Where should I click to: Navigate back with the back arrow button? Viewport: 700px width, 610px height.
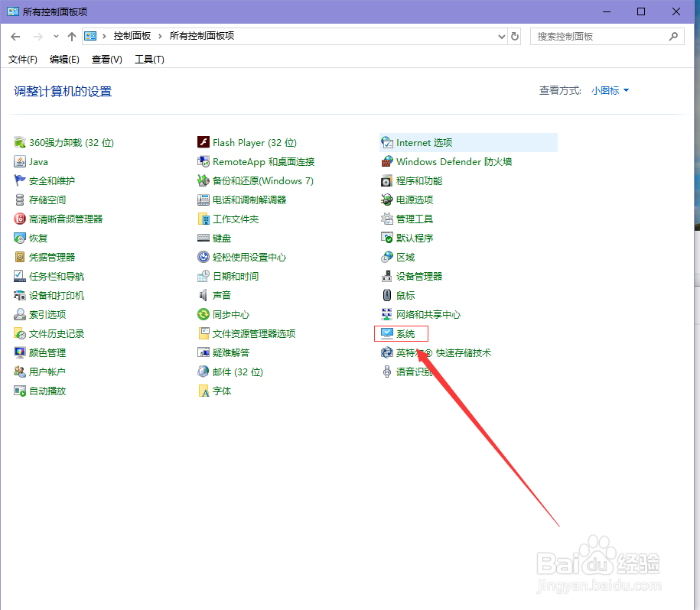(15, 36)
